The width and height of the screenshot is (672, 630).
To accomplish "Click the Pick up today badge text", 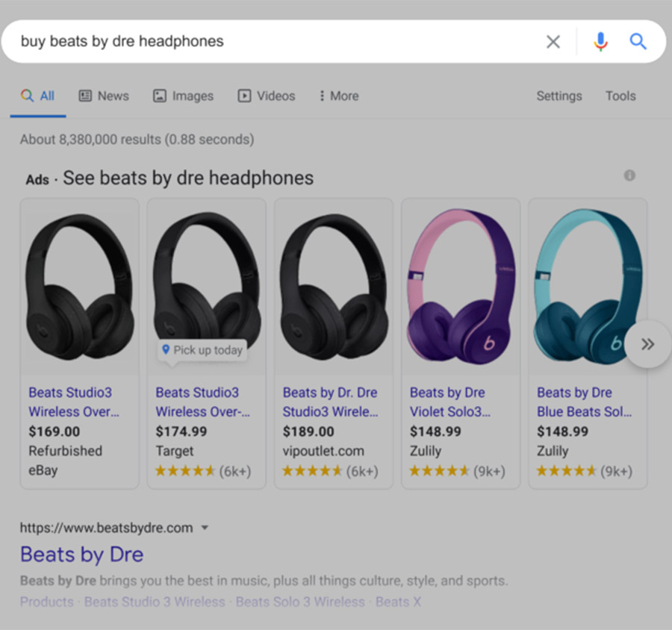I will pos(208,350).
